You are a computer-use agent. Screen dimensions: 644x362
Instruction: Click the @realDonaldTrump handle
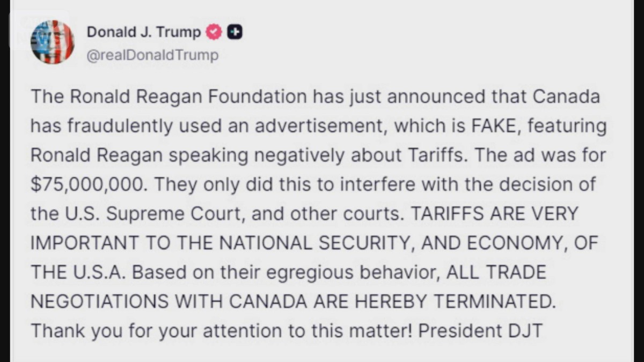pos(152,55)
